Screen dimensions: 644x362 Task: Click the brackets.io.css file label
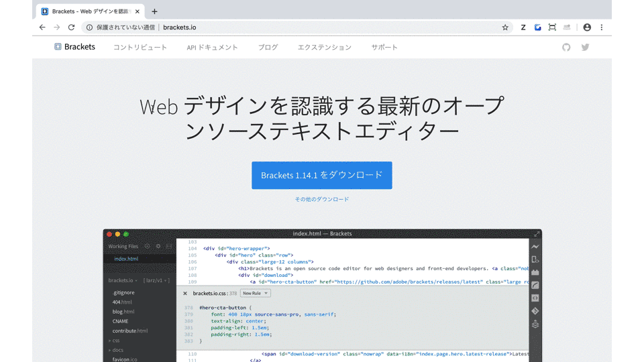210,294
